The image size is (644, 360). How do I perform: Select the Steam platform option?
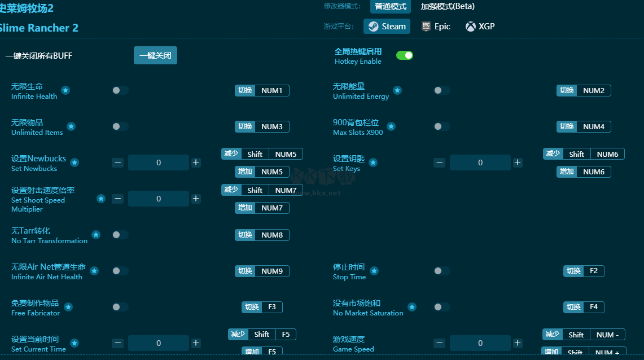[x=387, y=27]
